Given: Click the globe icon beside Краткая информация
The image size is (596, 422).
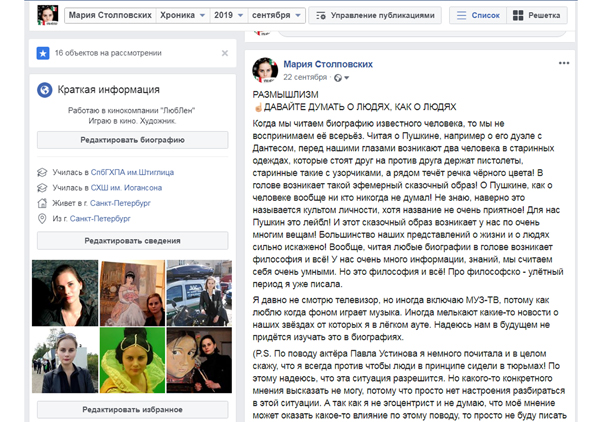Looking at the screenshot, I should pos(44,90).
